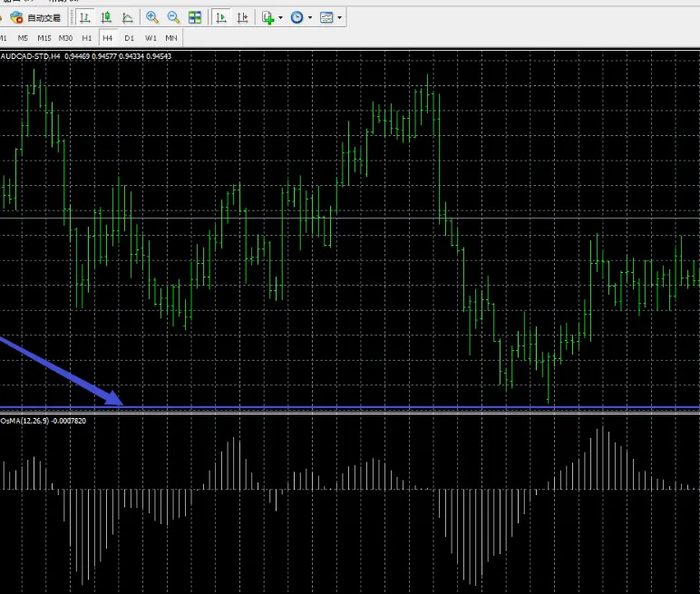700x594 pixels.
Task: Expand the templates dropdown arrow
Action: [340, 17]
